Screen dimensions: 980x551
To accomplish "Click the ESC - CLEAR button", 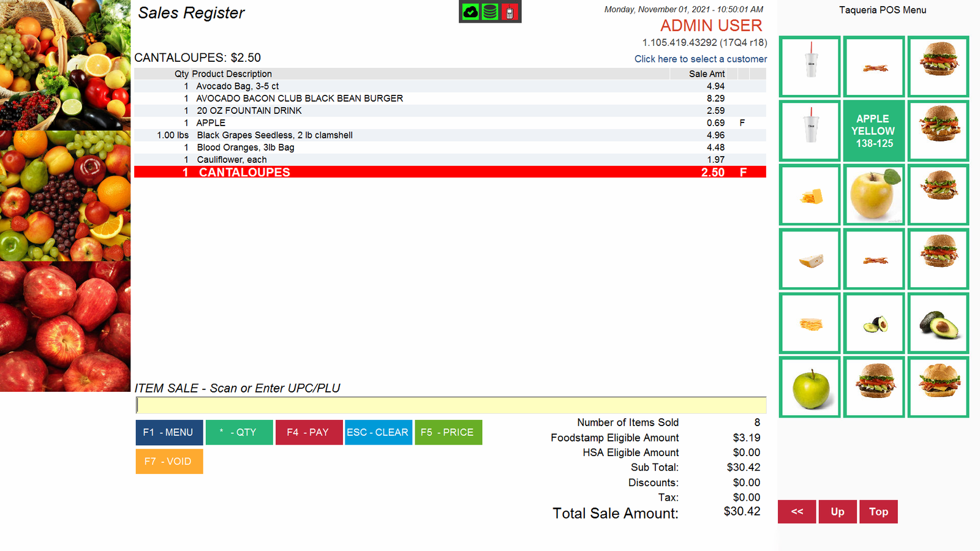I will 379,432.
